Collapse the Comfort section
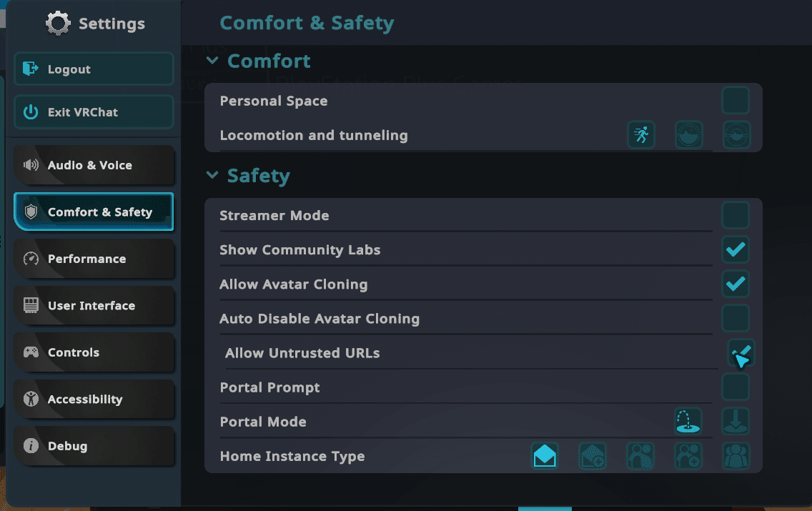Image resolution: width=812 pixels, height=511 pixels. point(212,61)
